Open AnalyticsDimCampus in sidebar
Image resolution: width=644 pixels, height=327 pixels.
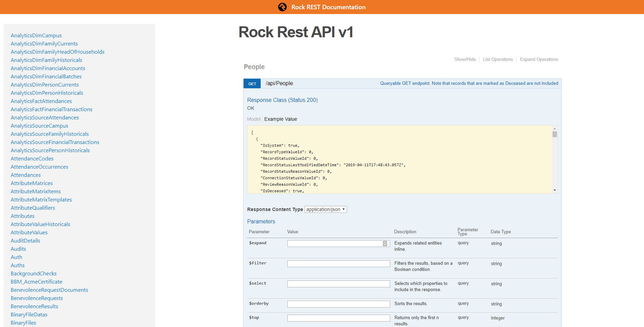click(x=36, y=35)
